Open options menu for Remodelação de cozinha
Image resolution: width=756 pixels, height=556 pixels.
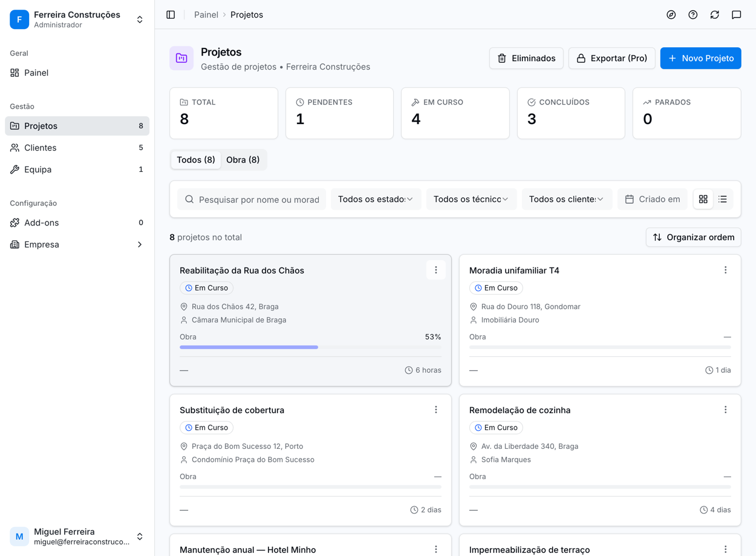click(x=726, y=410)
